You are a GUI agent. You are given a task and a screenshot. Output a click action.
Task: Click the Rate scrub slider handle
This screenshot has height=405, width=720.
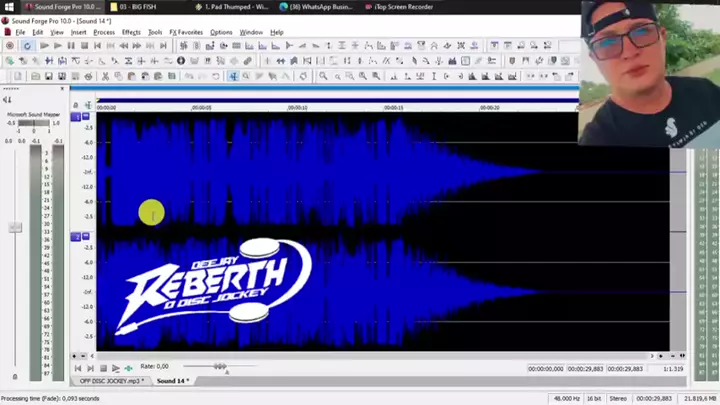(x=220, y=366)
